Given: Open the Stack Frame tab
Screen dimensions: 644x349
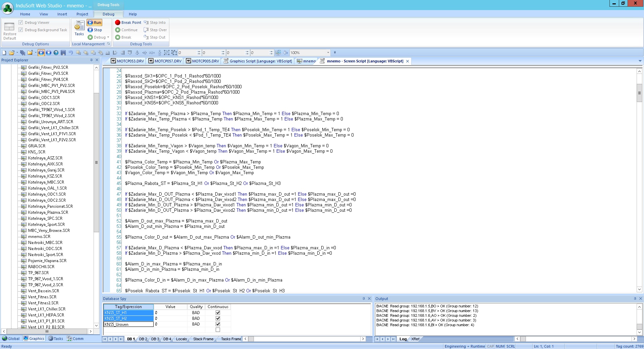Looking at the screenshot, I should (x=203, y=339).
